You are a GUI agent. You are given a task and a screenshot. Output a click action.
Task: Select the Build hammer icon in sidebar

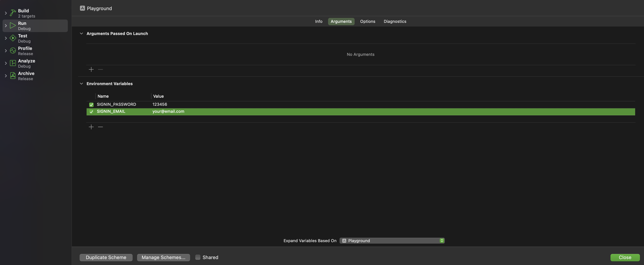13,13
